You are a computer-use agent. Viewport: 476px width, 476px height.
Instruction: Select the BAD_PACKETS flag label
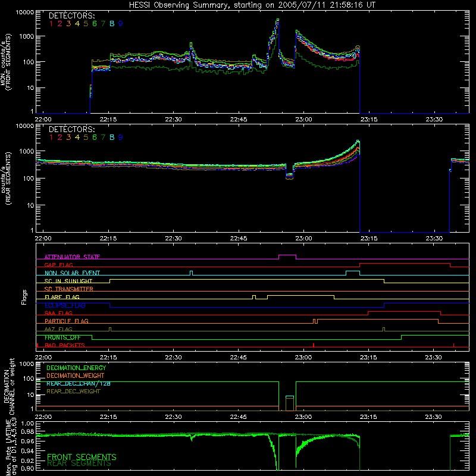[65, 345]
